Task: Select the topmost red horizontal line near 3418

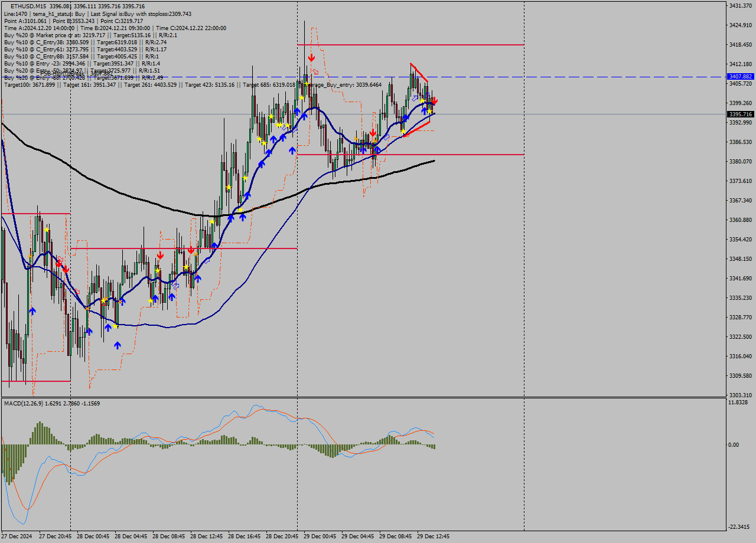Action: (x=410, y=44)
